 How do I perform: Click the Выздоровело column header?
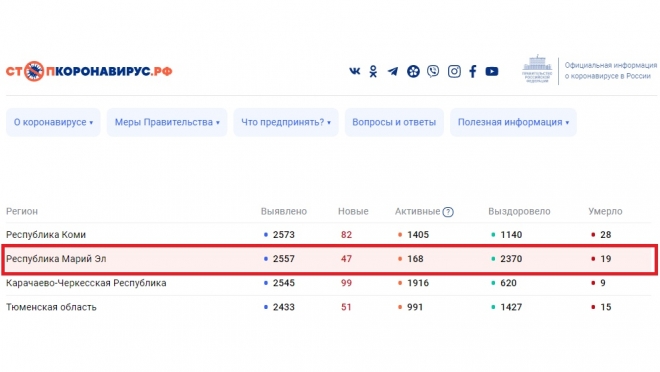(519, 211)
